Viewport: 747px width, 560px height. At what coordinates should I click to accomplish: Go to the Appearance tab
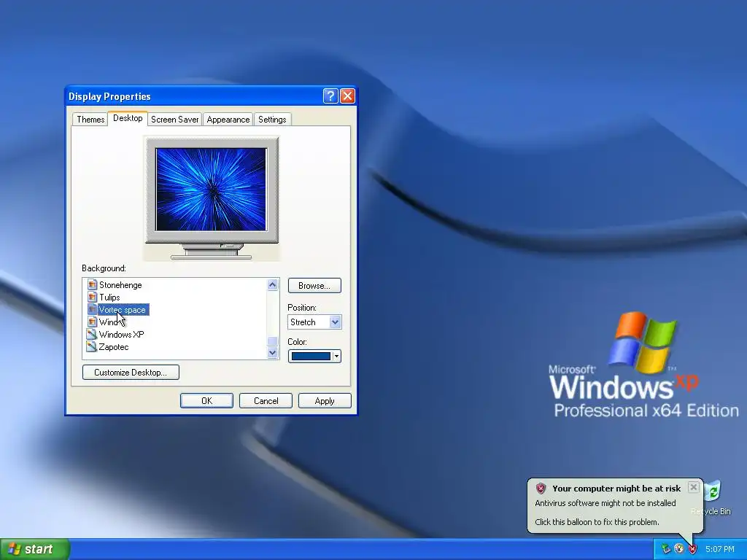pyautogui.click(x=228, y=120)
